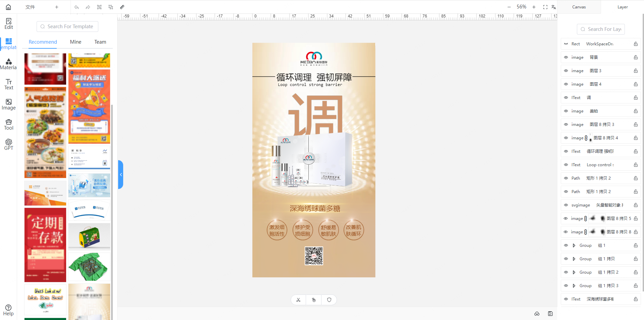Hide the 图层 8 拷贝 3 layer
The image size is (644, 320).
click(566, 125)
